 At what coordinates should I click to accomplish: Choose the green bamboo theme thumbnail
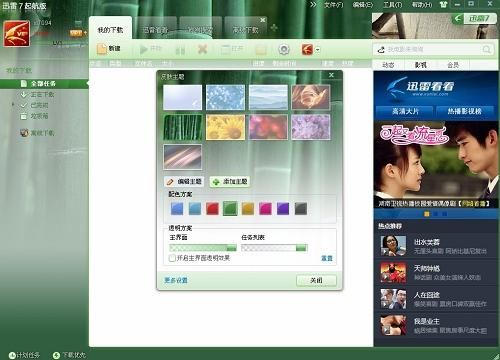click(x=182, y=127)
